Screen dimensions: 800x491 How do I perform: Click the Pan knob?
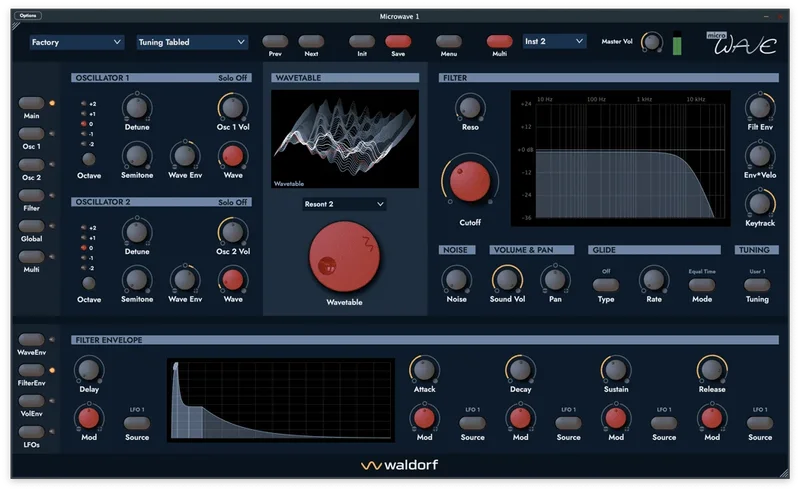pyautogui.click(x=555, y=280)
